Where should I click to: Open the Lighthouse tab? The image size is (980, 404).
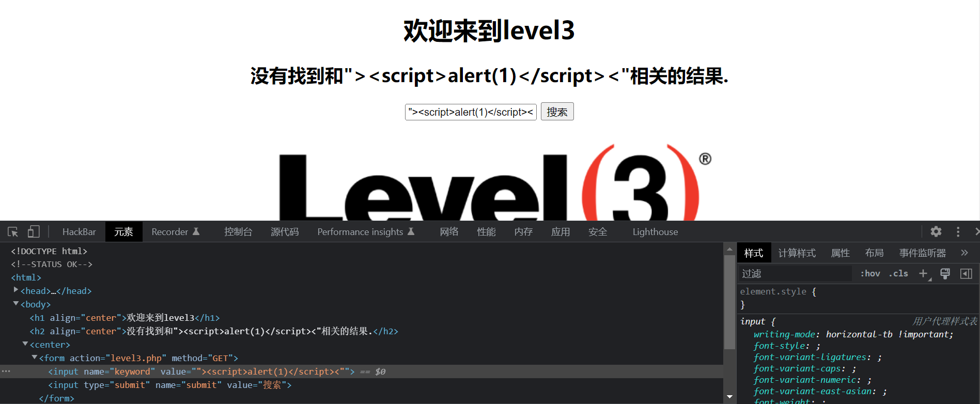(655, 232)
